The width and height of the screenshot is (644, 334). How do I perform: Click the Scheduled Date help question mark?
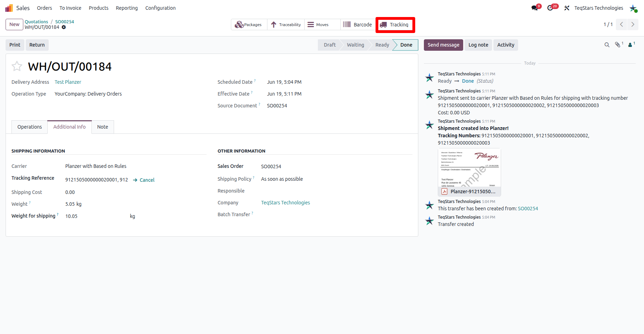(x=255, y=81)
